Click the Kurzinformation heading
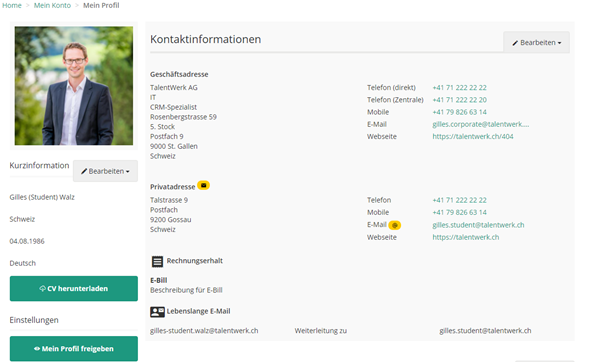Viewport: 605px width, 362px height. (x=39, y=166)
